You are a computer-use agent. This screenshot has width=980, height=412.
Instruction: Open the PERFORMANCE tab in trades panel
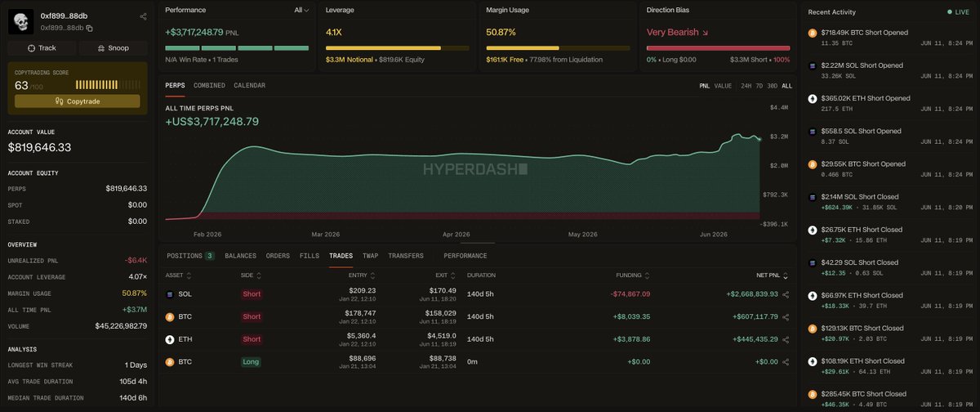(465, 256)
